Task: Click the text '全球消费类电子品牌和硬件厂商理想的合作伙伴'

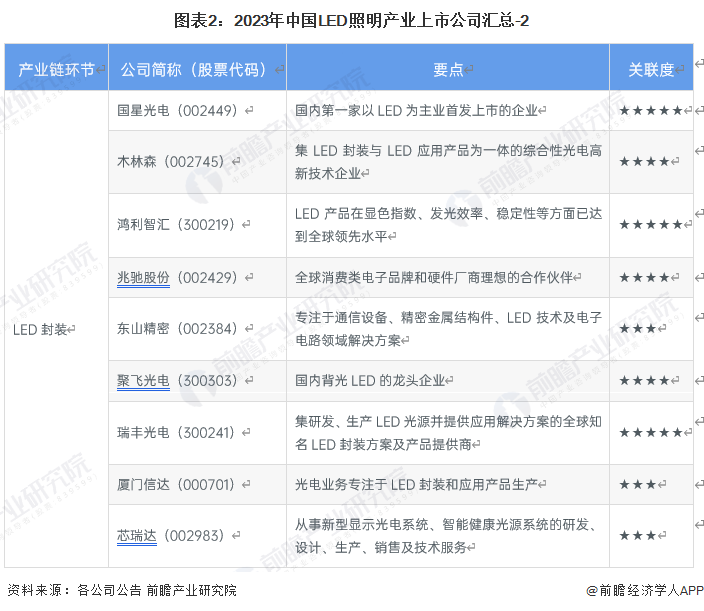Action: click(434, 277)
